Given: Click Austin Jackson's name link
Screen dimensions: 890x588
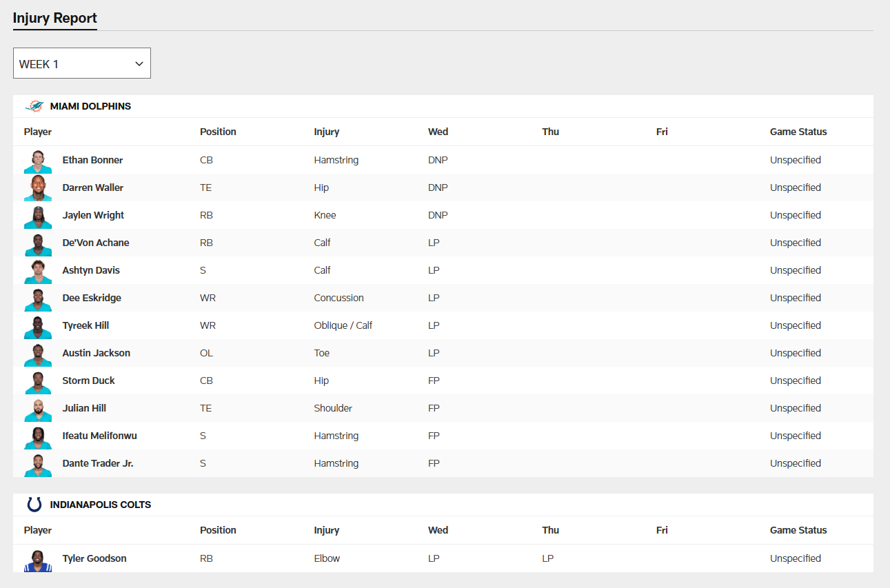Looking at the screenshot, I should pos(96,353).
